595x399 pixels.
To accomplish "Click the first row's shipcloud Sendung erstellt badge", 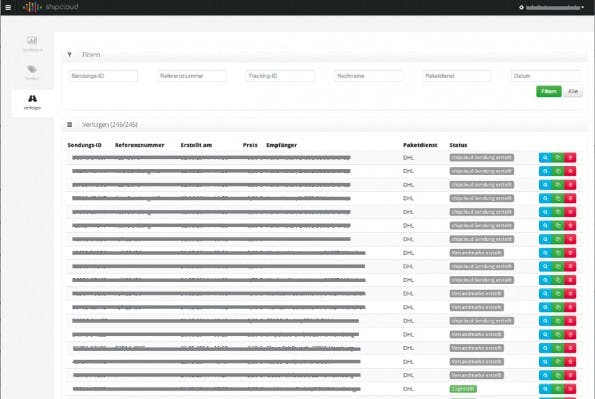I will (482, 158).
